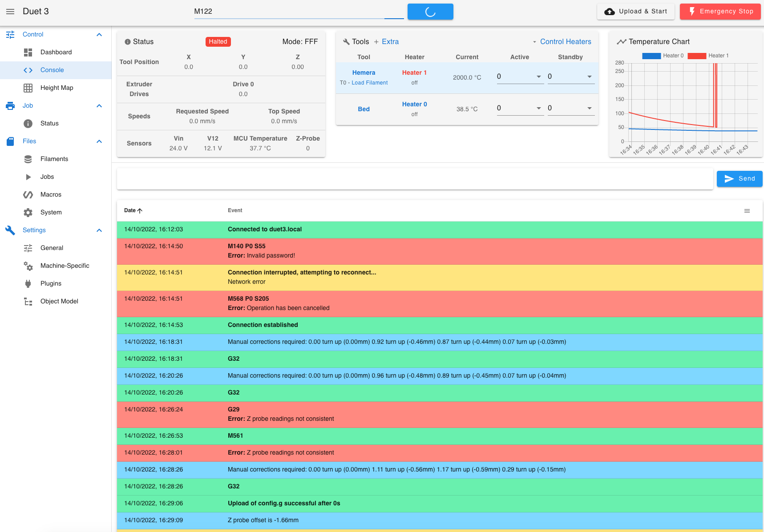This screenshot has height=532, width=764.
Task: Click the 'Z probe offset is -1.66mm' event
Action: coord(440,520)
